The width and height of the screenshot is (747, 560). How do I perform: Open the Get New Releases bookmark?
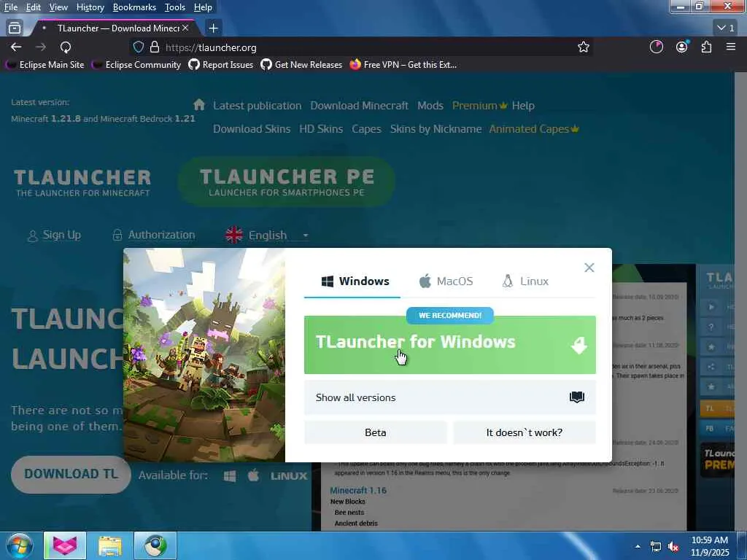(301, 64)
